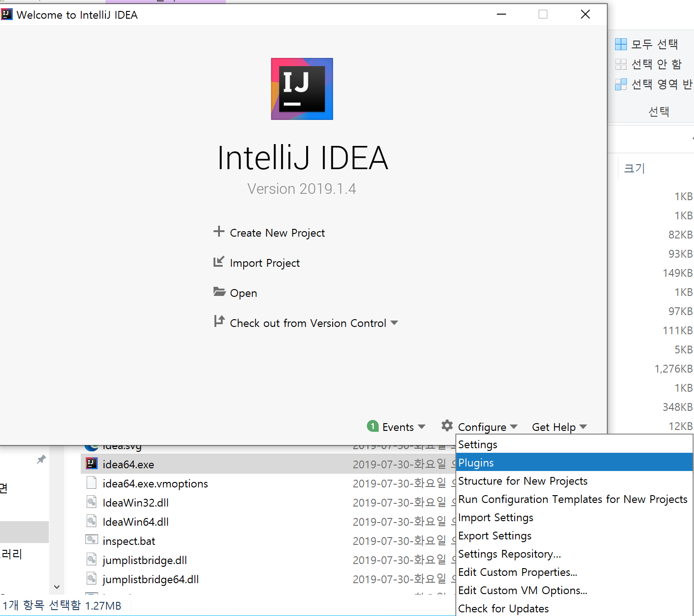Click the IntelliJ title bar app icon

pyautogui.click(x=7, y=15)
